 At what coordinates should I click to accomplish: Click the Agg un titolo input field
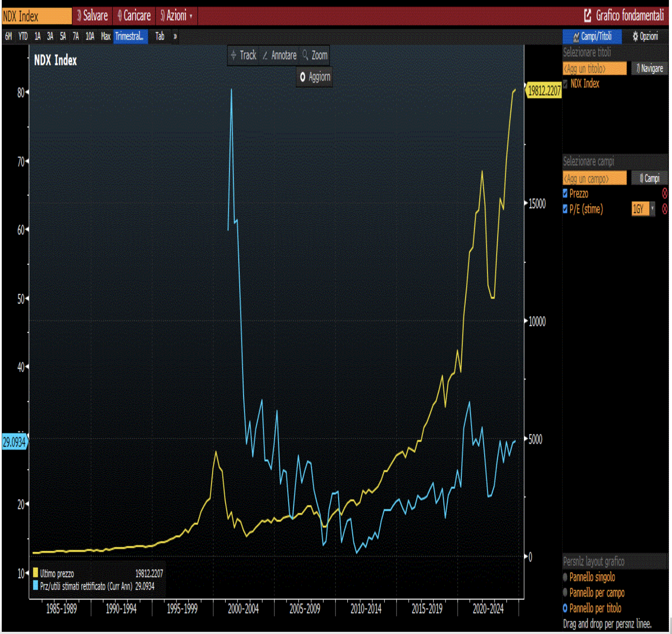point(594,69)
